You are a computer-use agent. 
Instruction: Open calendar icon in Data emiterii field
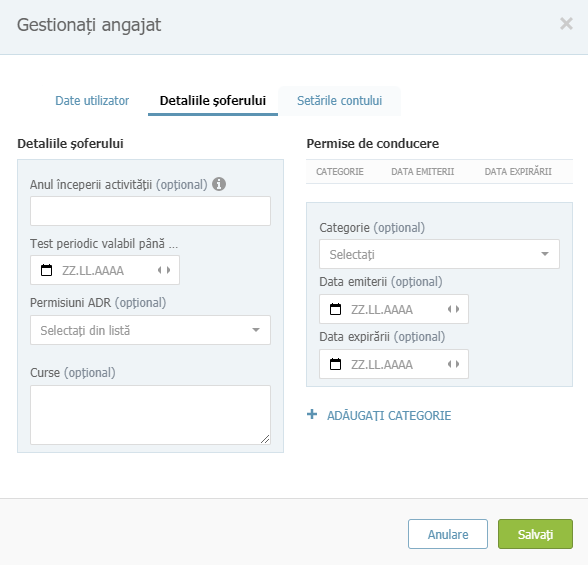click(335, 309)
